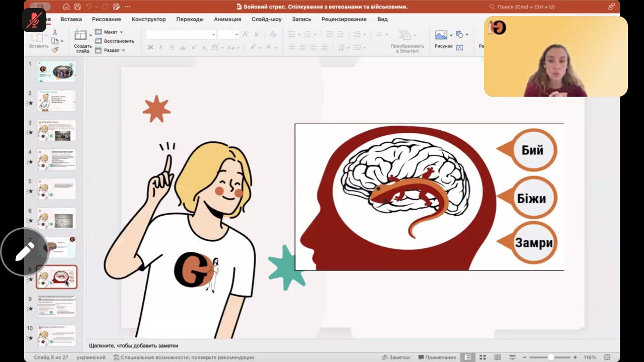Increase list indent level
644x362 pixels.
(x=341, y=34)
